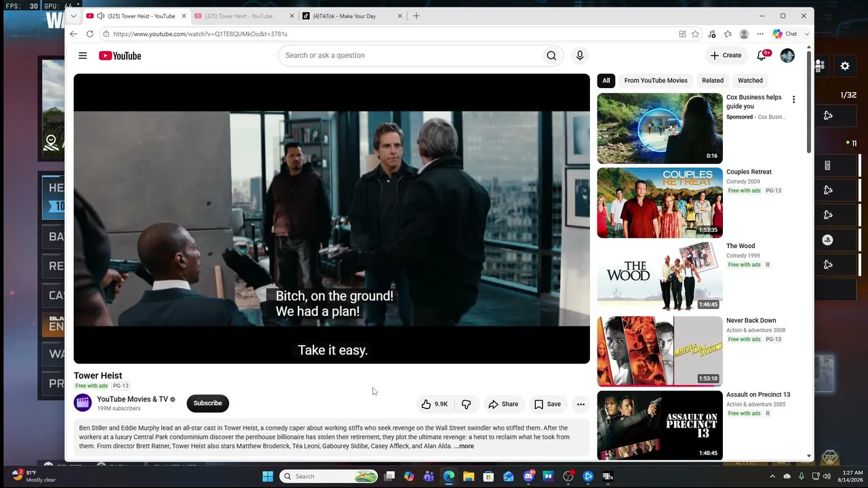Open the YouTube guide hamburger menu

(x=83, y=56)
